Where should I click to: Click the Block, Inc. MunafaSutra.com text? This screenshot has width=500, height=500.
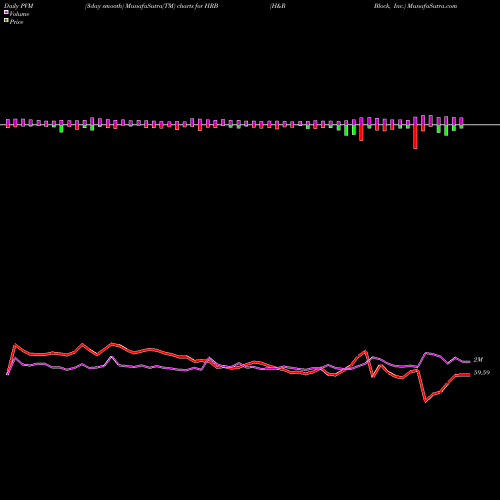point(415,6)
